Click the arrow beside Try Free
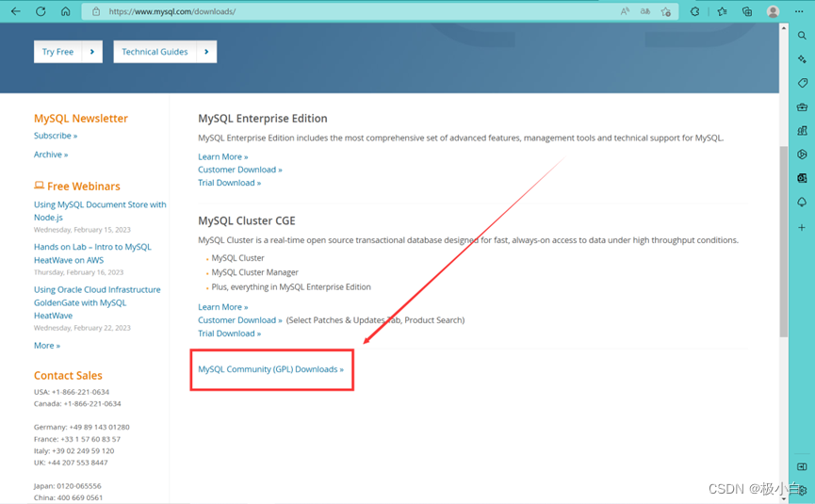Image resolution: width=815 pixels, height=504 pixels. (x=92, y=52)
